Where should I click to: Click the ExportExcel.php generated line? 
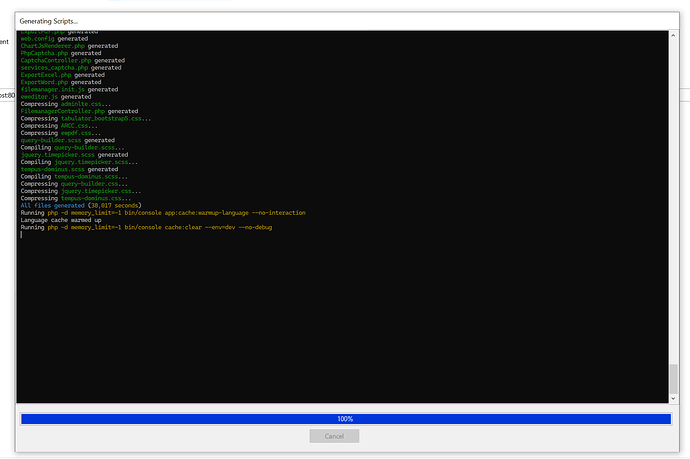click(x=62, y=75)
